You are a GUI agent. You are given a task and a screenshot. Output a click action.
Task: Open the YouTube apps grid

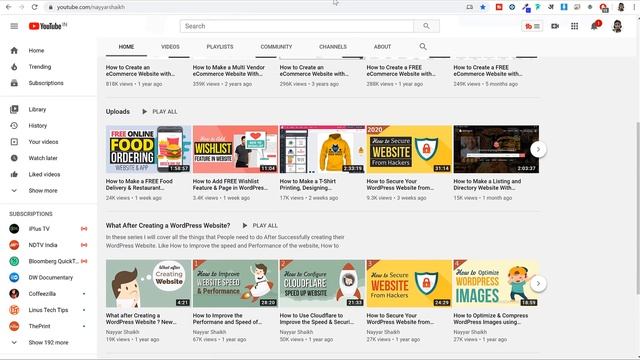(x=574, y=26)
